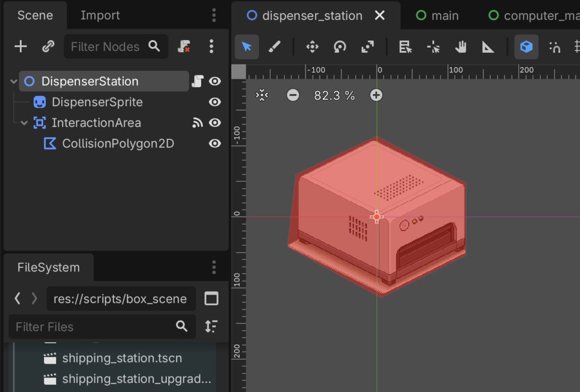Activate the pivot change tool
This screenshot has height=392, width=580.
[433, 47]
